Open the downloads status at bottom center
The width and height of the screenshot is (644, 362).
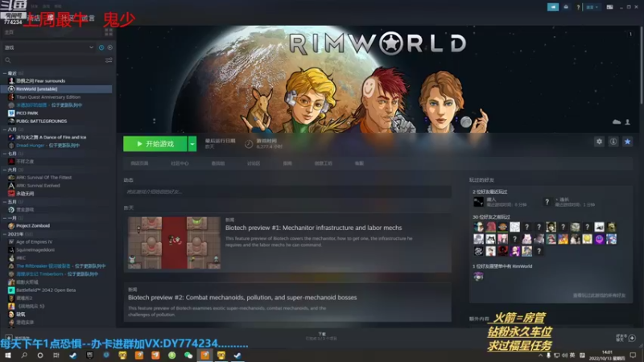pos(321,336)
